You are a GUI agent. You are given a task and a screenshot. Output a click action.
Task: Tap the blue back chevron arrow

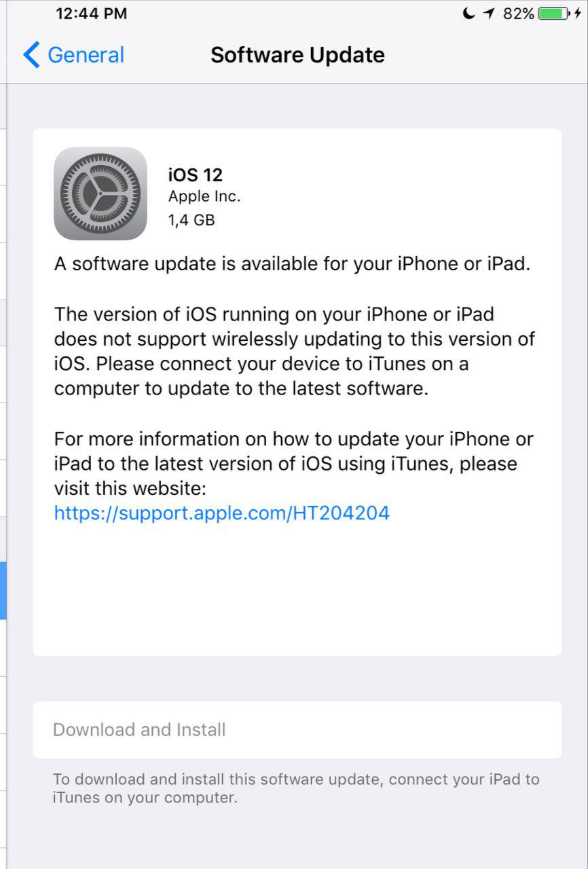tap(31, 55)
